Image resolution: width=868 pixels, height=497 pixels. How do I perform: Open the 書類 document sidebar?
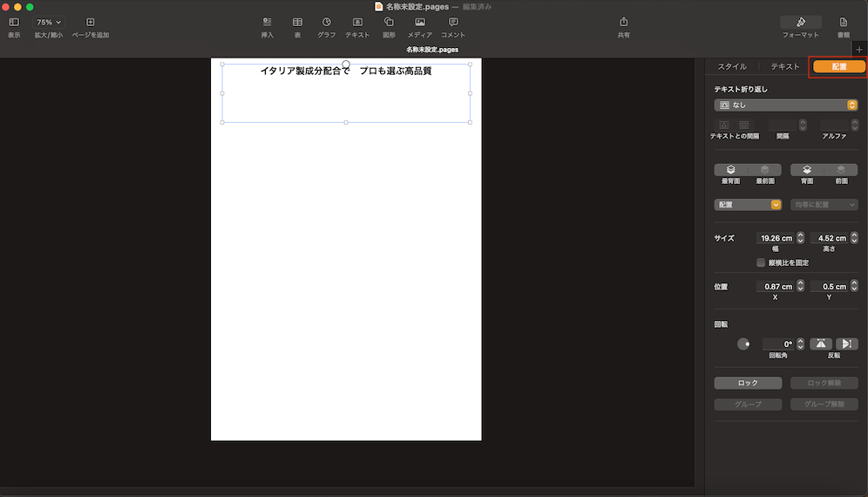pos(843,22)
